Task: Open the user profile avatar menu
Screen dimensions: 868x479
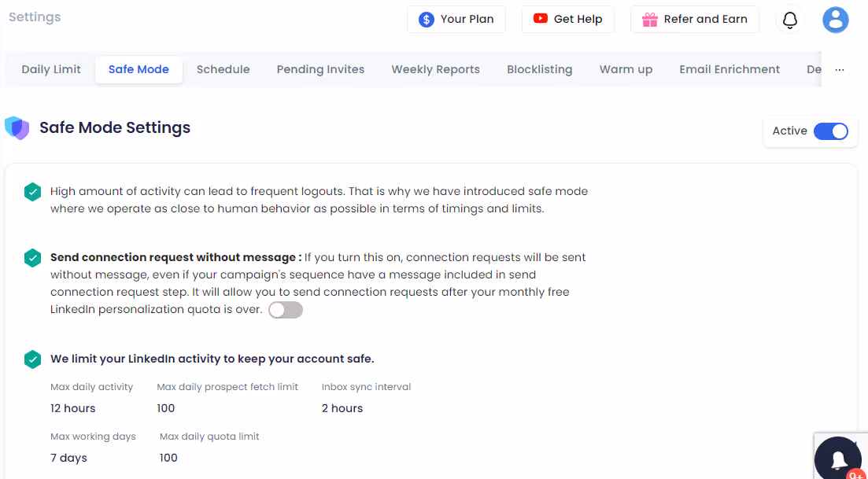Action: tap(836, 20)
